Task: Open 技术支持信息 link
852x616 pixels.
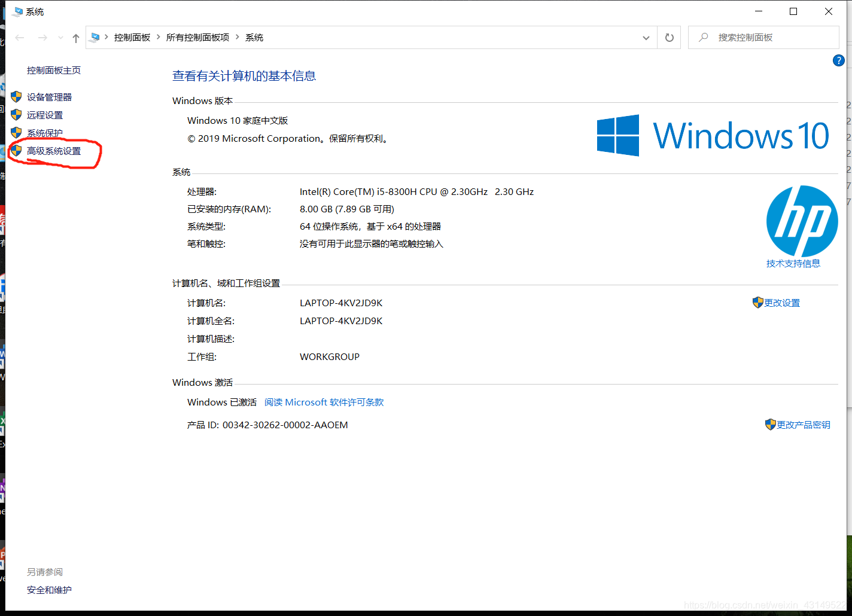Action: [793, 263]
